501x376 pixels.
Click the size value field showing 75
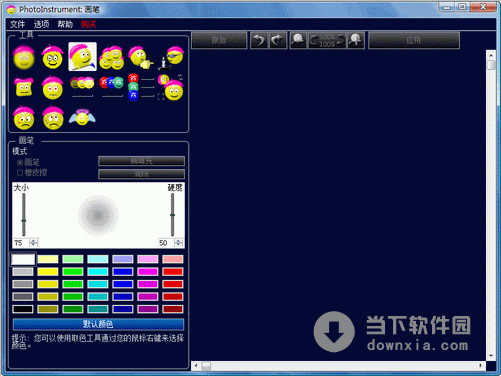point(21,243)
